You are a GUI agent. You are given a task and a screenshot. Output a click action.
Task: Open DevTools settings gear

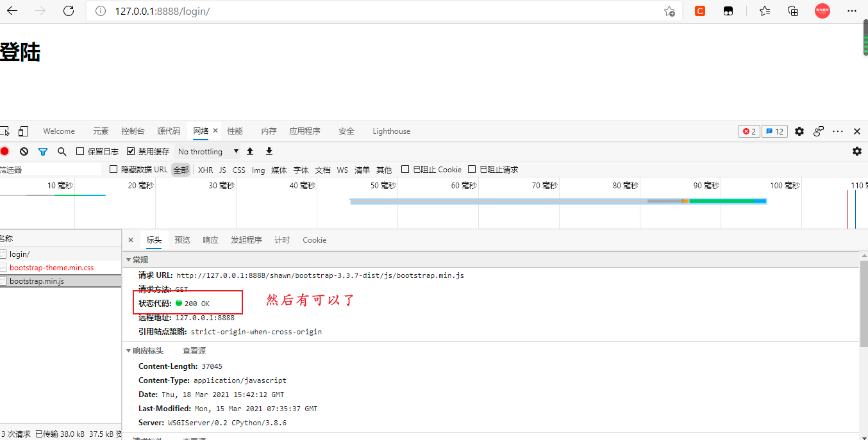(799, 131)
